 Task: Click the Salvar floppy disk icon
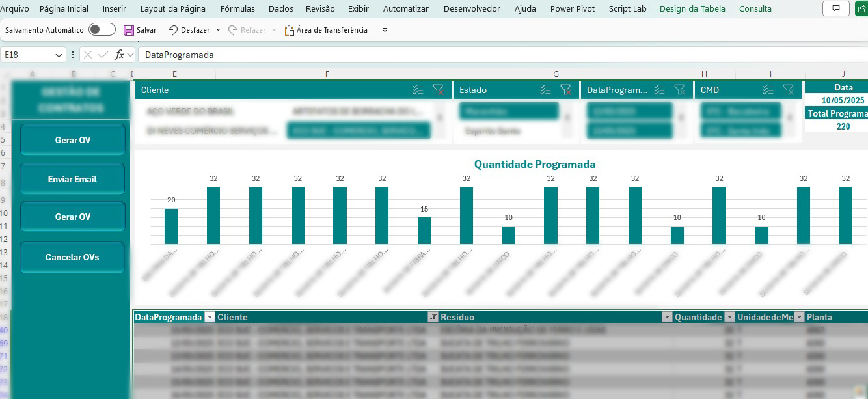pos(129,30)
